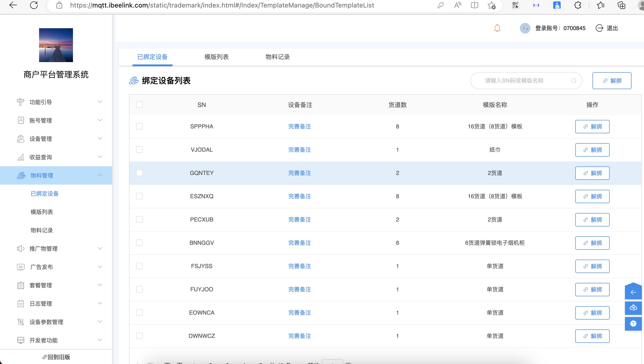Click the 推广物管理 megaphone icon
This screenshot has height=364, width=644.
click(20, 249)
